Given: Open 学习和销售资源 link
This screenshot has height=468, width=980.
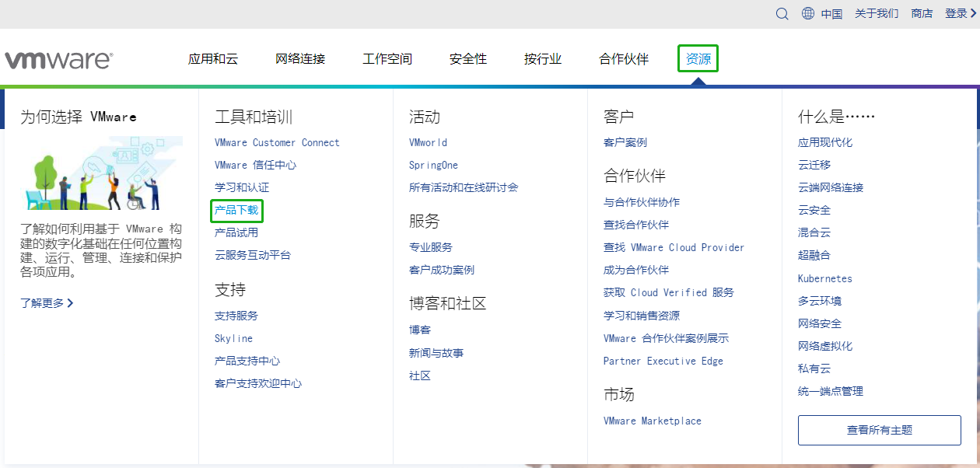Looking at the screenshot, I should pyautogui.click(x=642, y=316).
